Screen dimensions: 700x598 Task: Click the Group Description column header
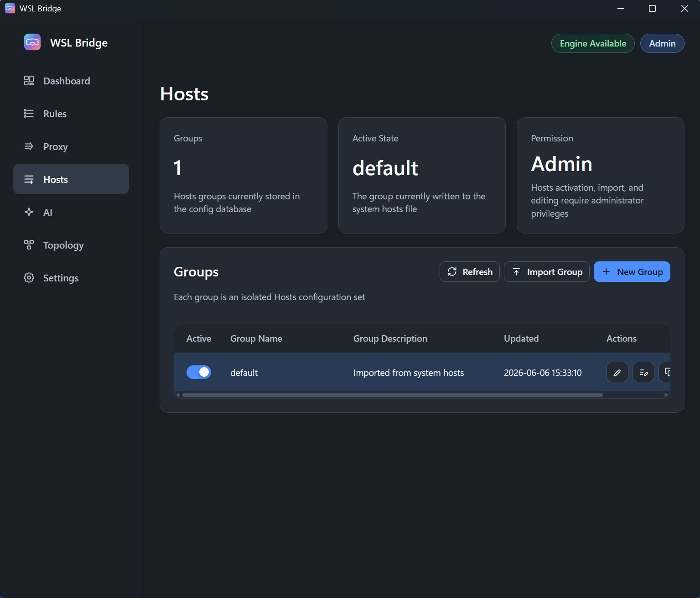point(390,338)
